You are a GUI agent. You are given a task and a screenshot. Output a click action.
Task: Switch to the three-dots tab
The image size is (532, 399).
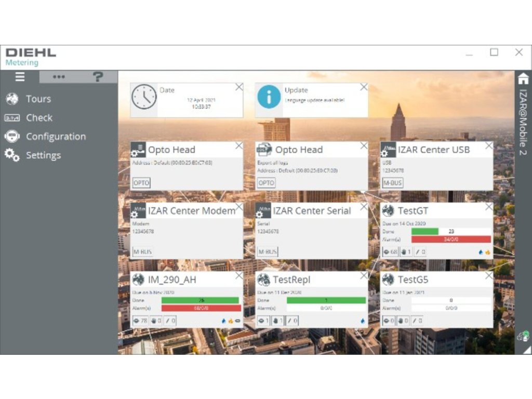[59, 77]
